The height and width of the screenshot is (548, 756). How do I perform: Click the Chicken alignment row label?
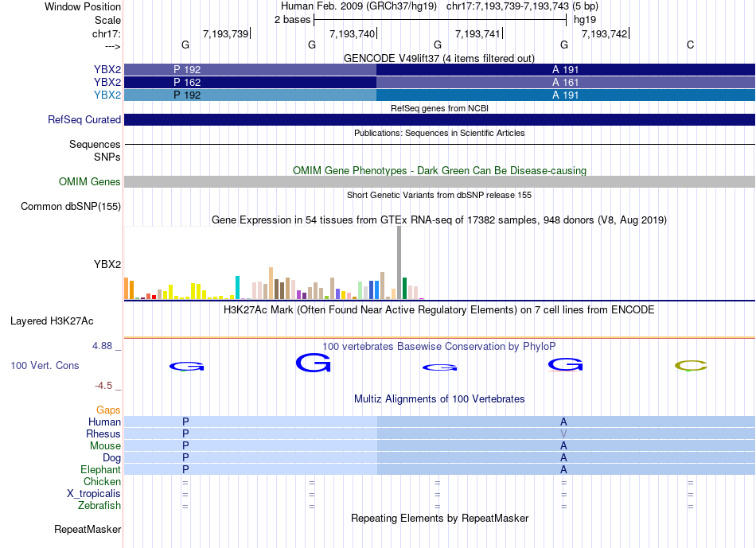[x=102, y=481]
